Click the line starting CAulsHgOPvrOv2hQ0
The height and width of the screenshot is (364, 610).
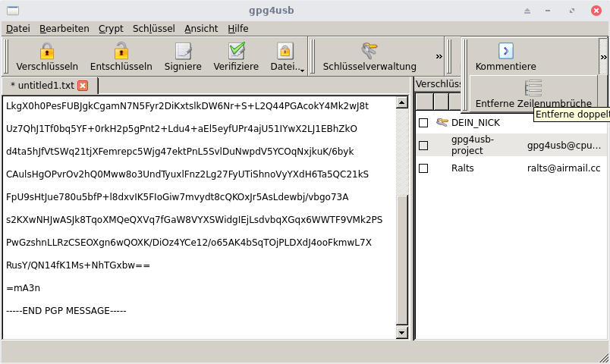click(x=187, y=174)
